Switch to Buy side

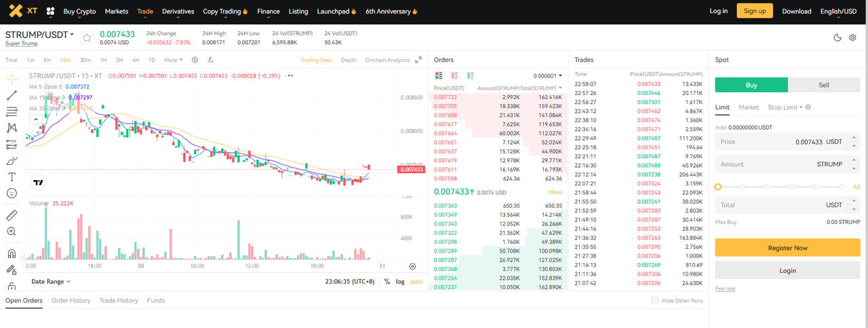(x=751, y=85)
